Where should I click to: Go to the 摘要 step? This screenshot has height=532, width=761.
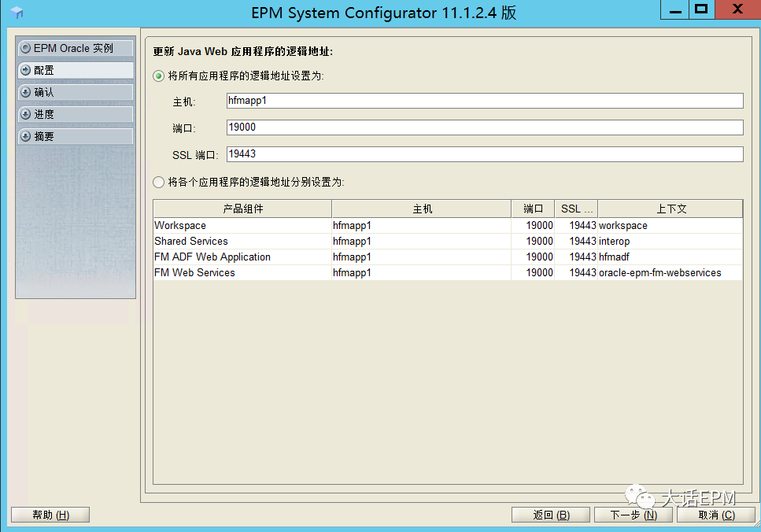pos(76,136)
